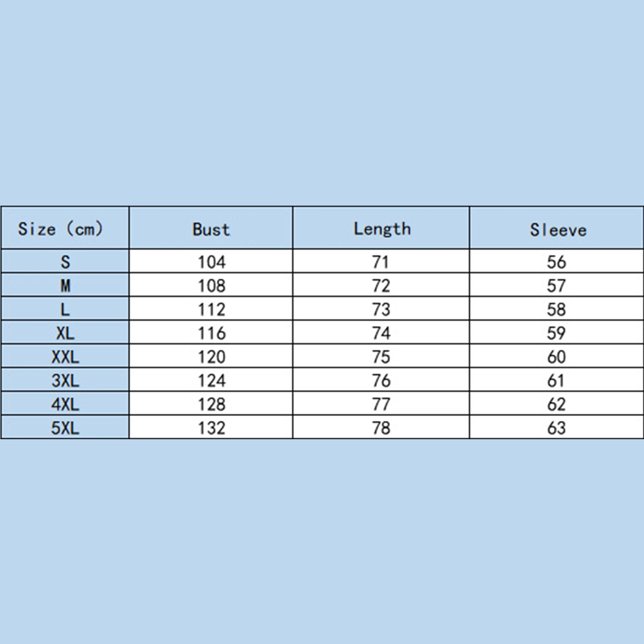Viewport: 644px width, 644px height.
Task: Click the 4XL size row label
Action: [x=65, y=404]
